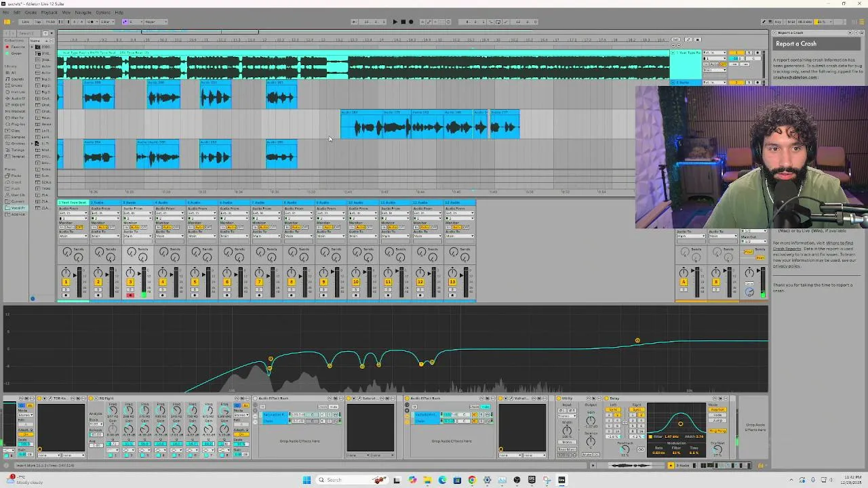
Task: Toggle Ping Pong in Delay device
Action: click(x=717, y=431)
